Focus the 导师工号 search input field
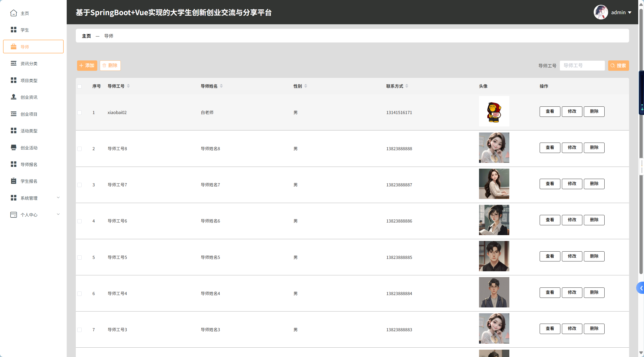The image size is (644, 357). tap(582, 65)
